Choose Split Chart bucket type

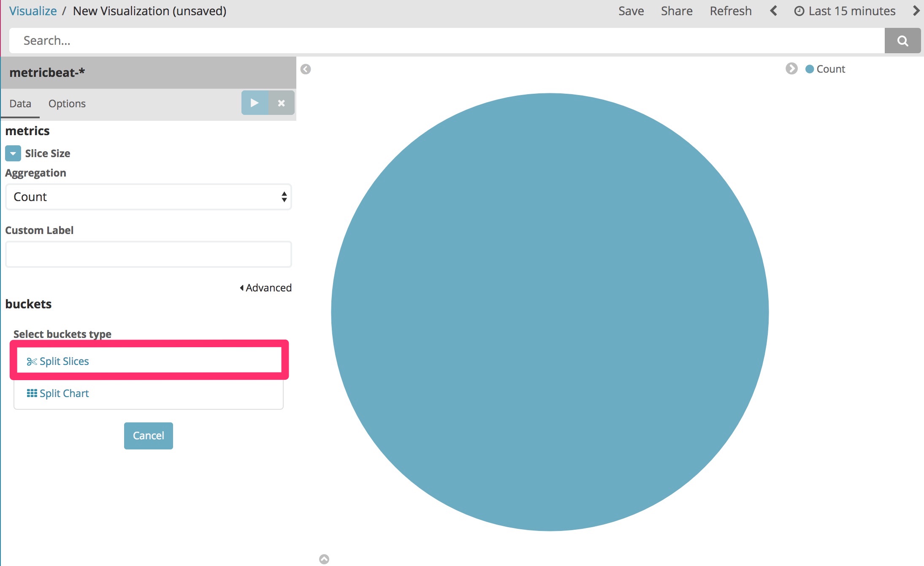(149, 393)
